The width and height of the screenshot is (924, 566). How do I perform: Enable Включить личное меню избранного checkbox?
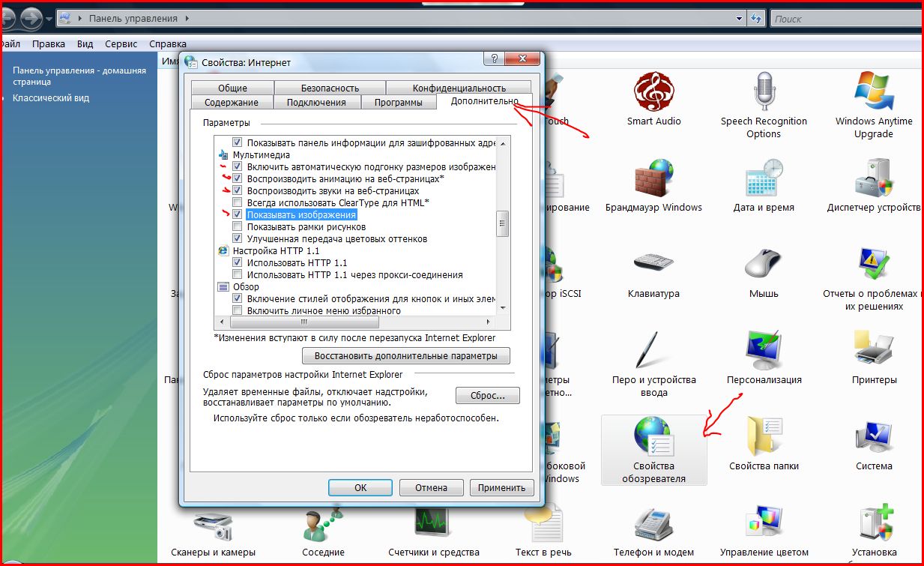[238, 310]
